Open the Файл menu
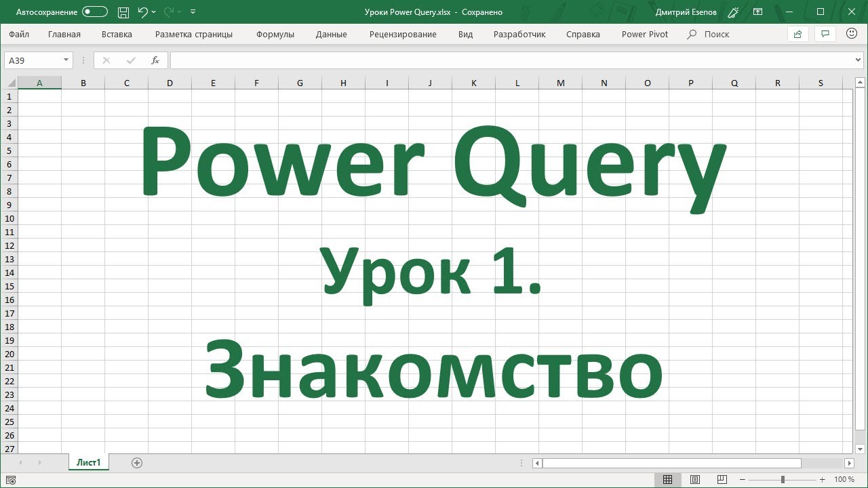The image size is (868, 488). pyautogui.click(x=19, y=34)
